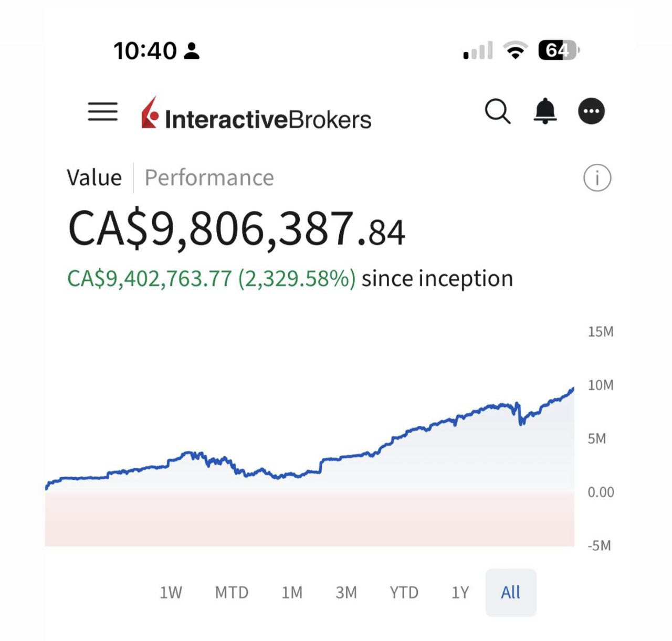The width and height of the screenshot is (672, 641).
Task: Tap the end of the chart line
Action: tap(573, 389)
